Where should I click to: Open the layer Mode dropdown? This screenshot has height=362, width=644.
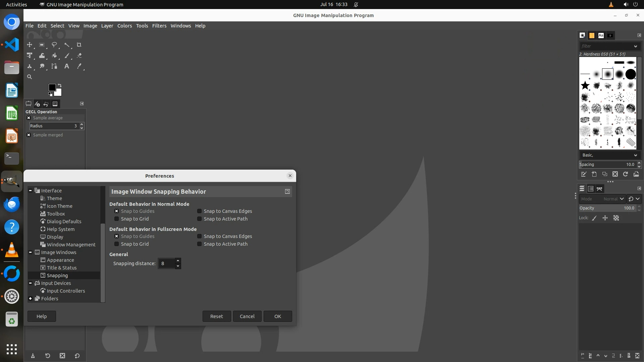click(x=602, y=199)
